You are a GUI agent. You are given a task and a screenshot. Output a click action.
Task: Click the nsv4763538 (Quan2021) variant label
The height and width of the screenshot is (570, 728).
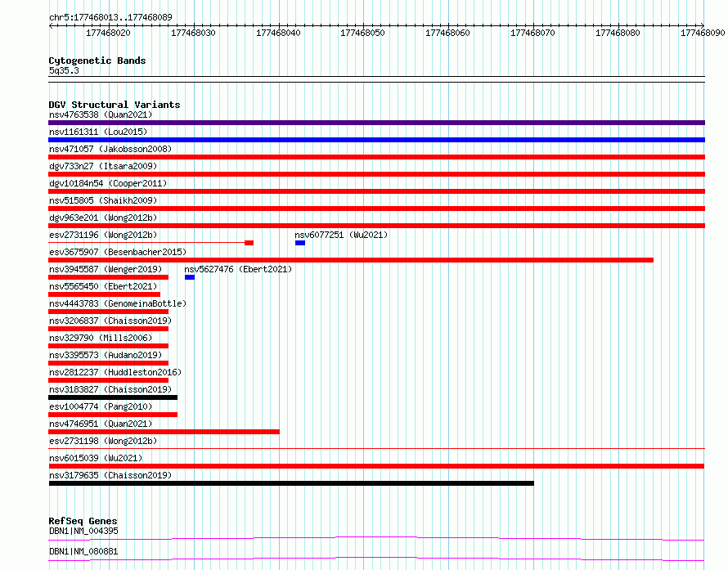101,114
